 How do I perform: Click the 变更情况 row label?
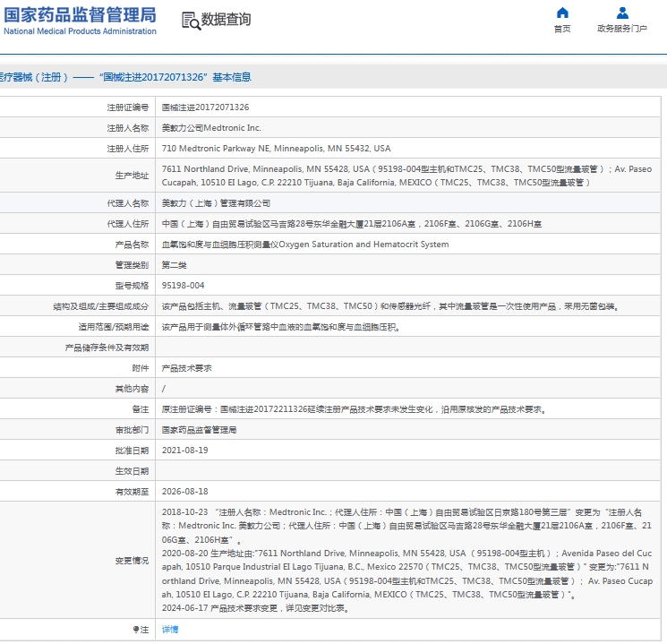tap(132, 561)
